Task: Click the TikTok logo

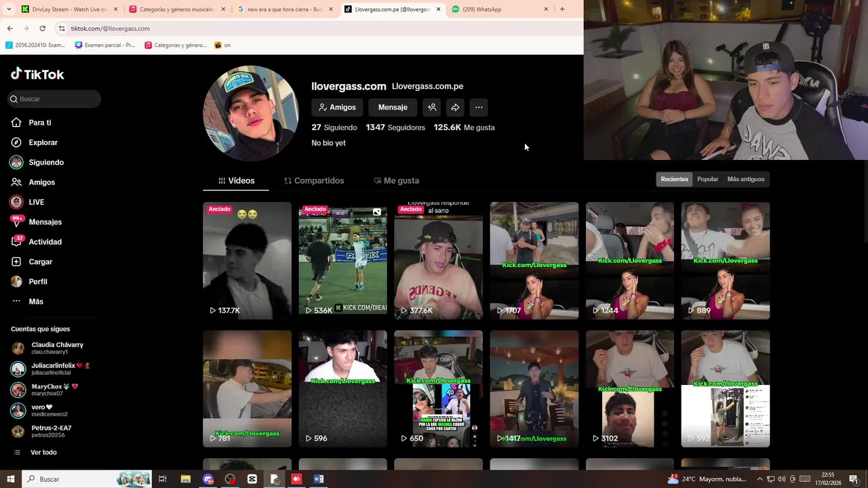Action: click(37, 74)
